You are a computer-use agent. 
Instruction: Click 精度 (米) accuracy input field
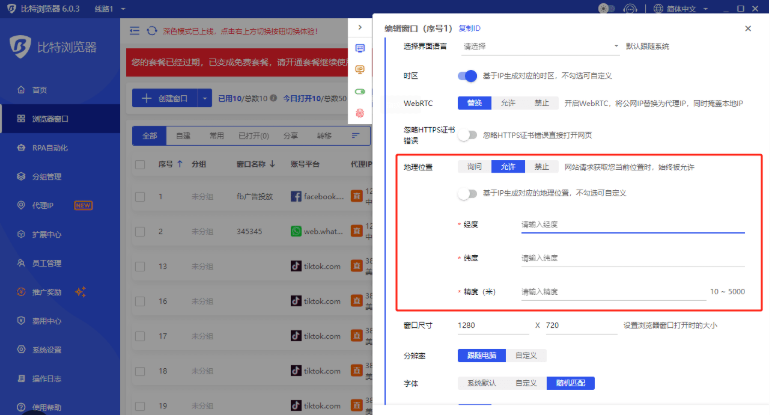click(x=614, y=292)
